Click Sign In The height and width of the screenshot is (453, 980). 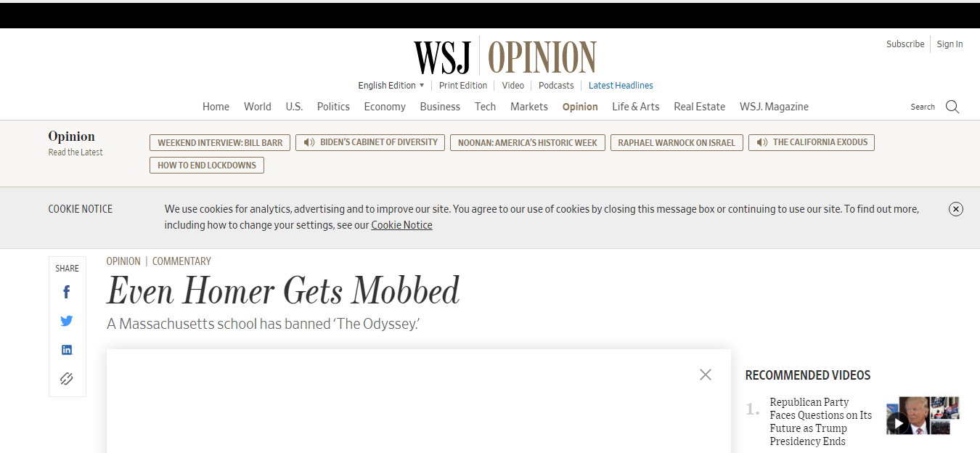pos(950,44)
